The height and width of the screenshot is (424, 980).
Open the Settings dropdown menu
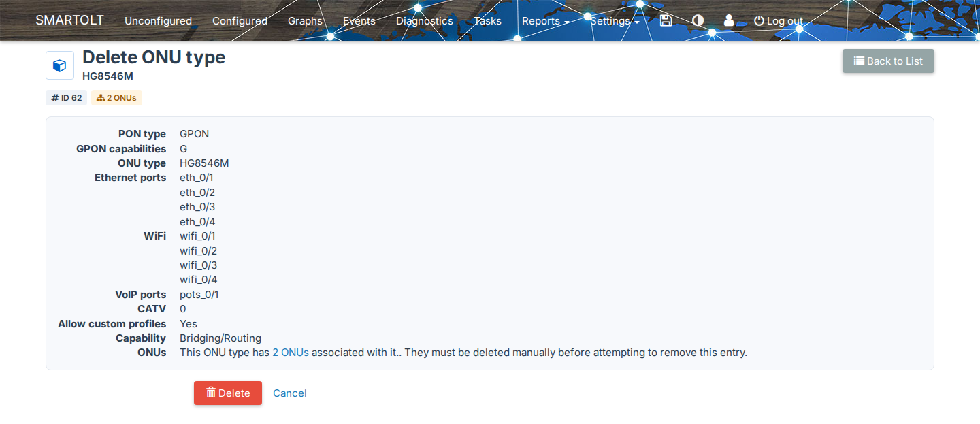click(615, 21)
